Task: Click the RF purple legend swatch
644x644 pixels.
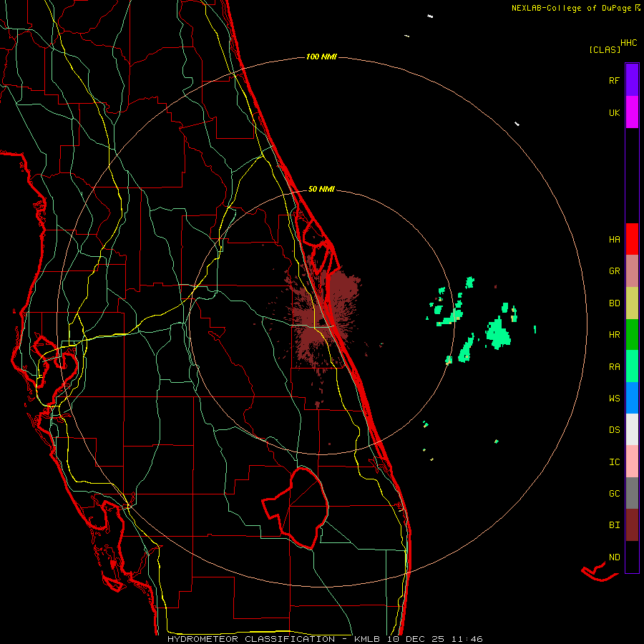Action: [x=632, y=80]
